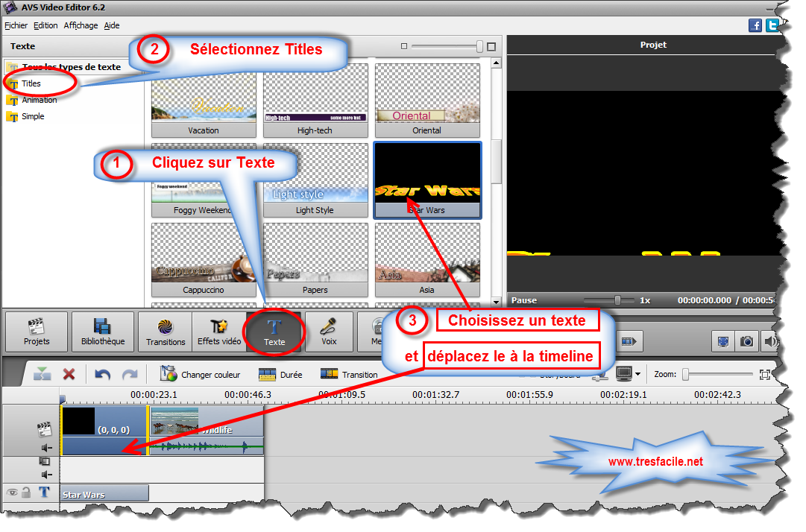Undo the last action

101,374
